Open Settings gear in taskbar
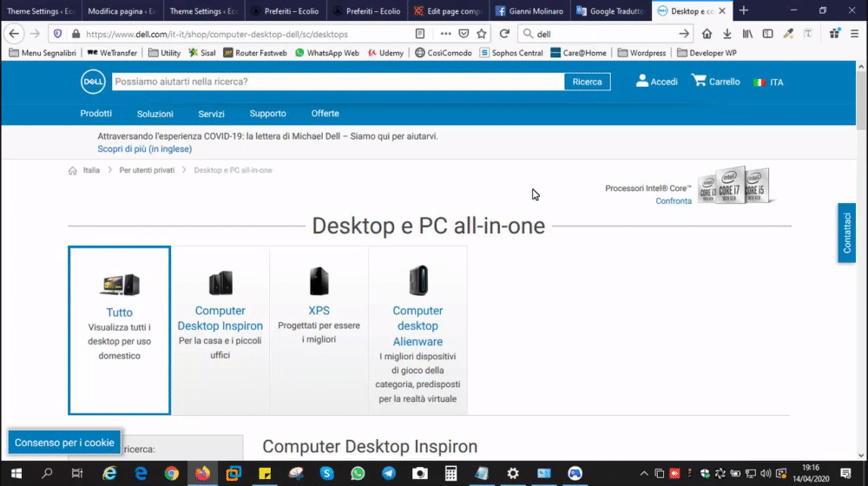The height and width of the screenshot is (486, 868). [513, 473]
